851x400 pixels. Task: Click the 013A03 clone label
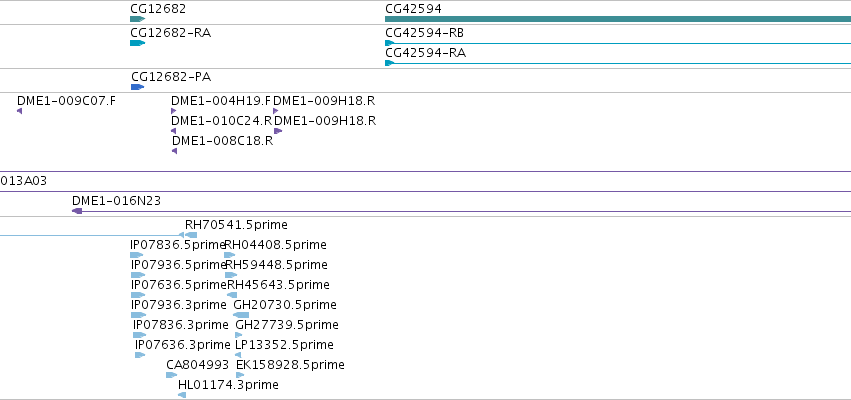(x=23, y=181)
